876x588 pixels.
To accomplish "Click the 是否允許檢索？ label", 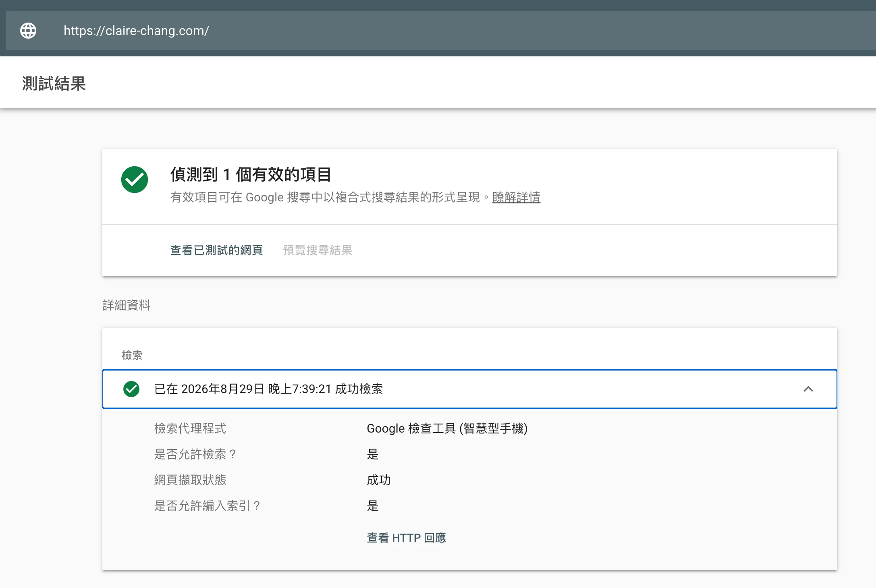I will (196, 454).
